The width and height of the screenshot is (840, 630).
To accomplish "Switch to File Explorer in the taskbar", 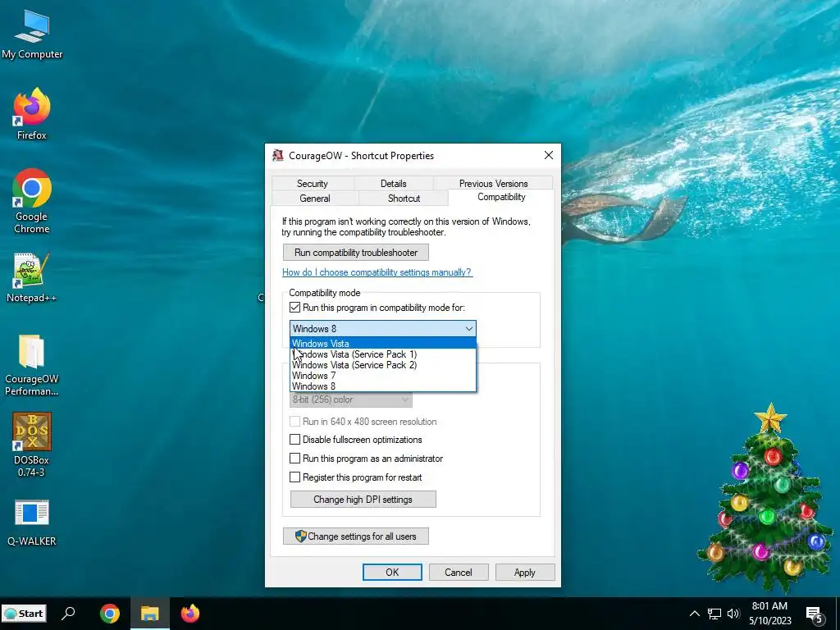I will 150,614.
